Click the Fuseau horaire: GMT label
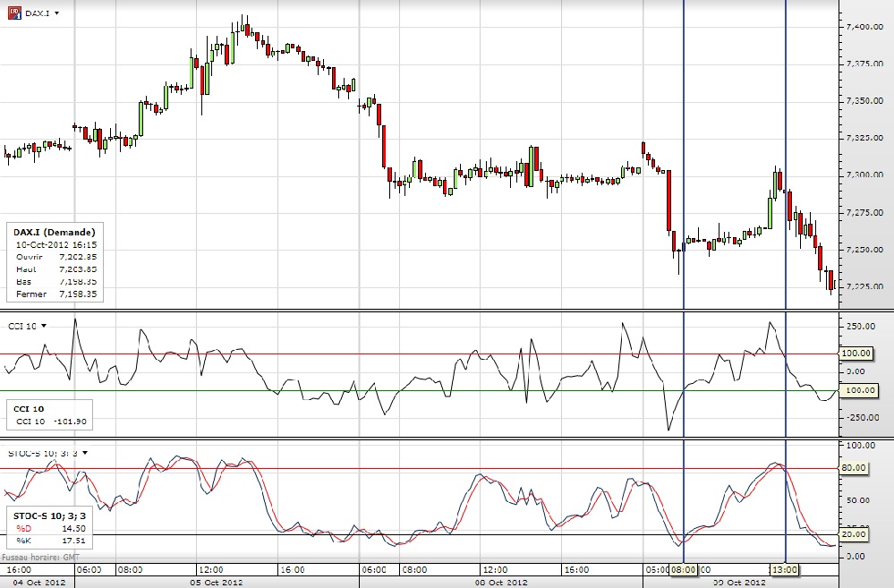The image size is (894, 588). pyautogui.click(x=39, y=558)
